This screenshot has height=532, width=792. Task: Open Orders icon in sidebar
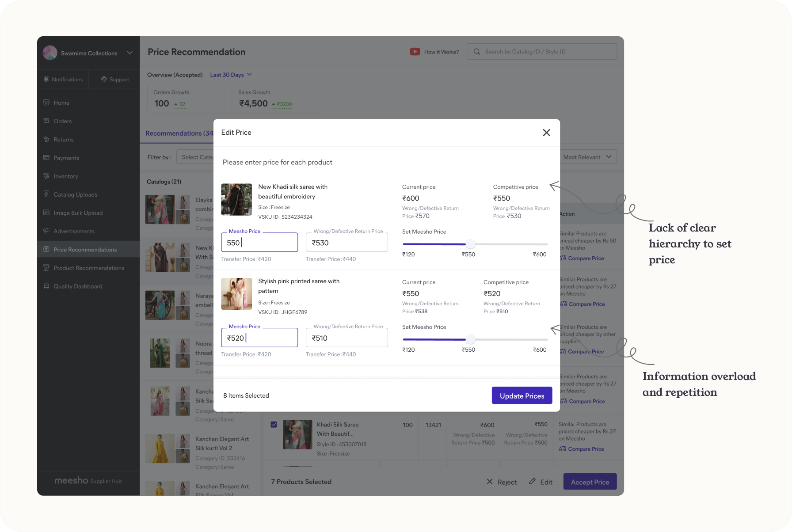pos(46,121)
